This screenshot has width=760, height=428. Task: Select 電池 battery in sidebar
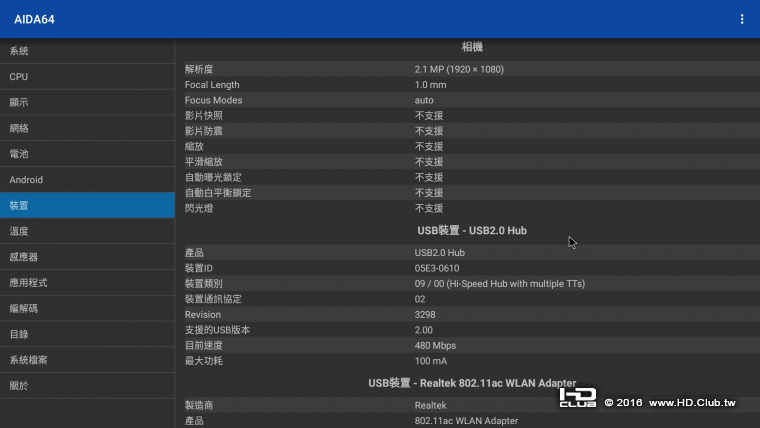pyautogui.click(x=87, y=154)
